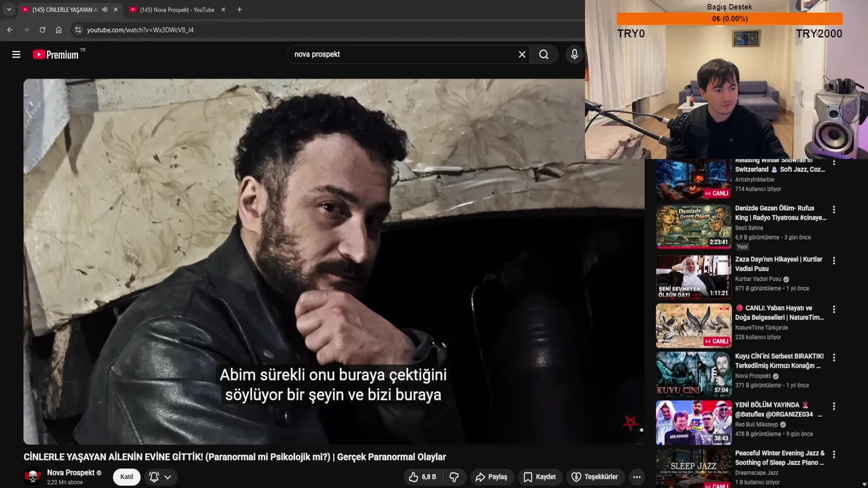Viewport: 868px width, 488px height.
Task: Open YENİ BÖLÜM YAYINDA Red Bull thumbnail
Action: tap(693, 422)
